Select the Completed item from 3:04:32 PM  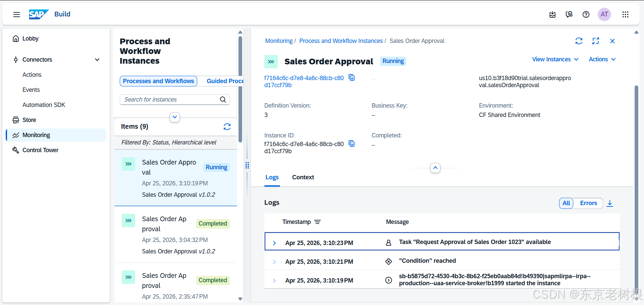(176, 235)
